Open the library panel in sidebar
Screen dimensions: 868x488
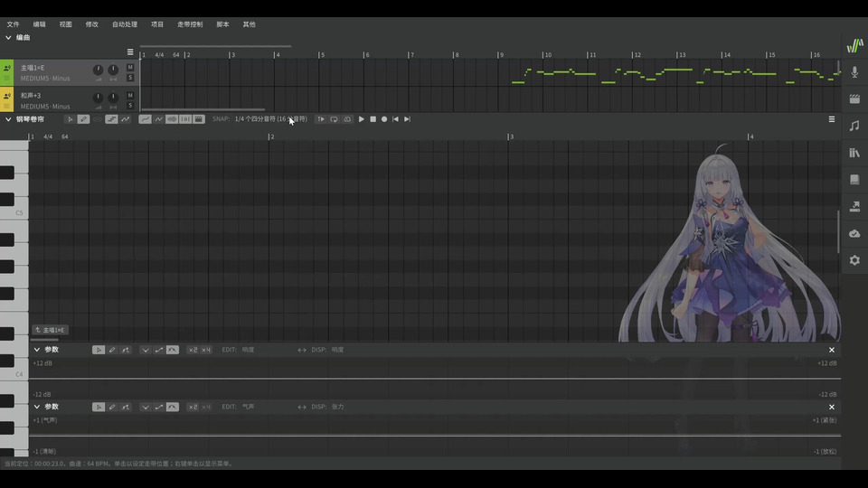(x=854, y=153)
